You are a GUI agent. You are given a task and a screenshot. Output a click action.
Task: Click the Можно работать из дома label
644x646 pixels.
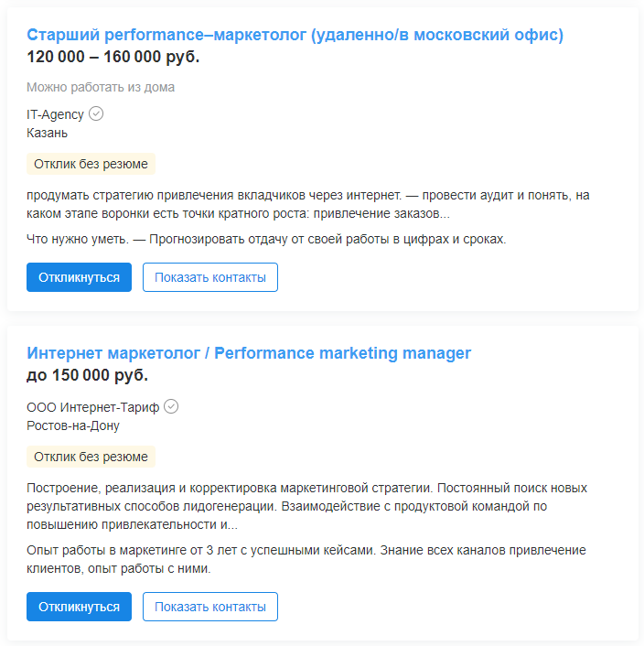point(101,87)
